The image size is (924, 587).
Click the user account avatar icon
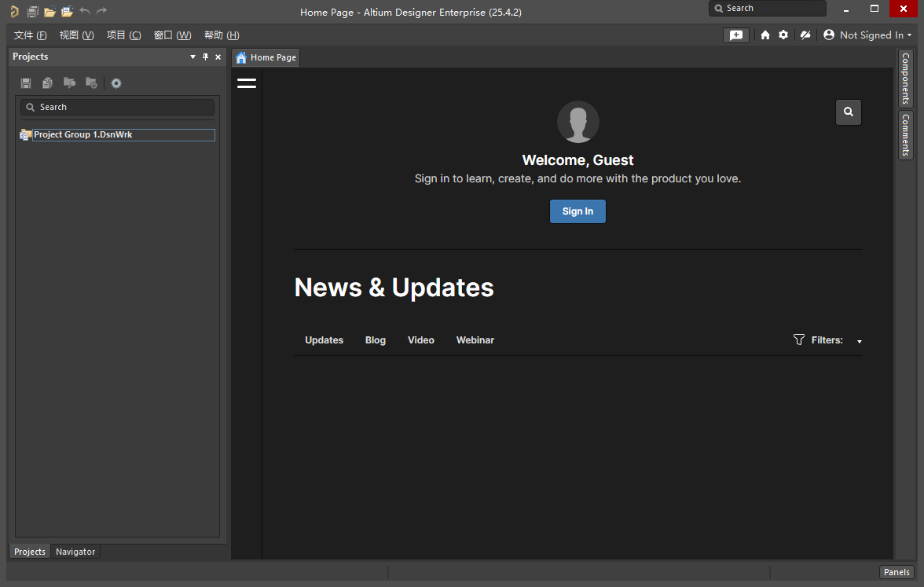[828, 35]
